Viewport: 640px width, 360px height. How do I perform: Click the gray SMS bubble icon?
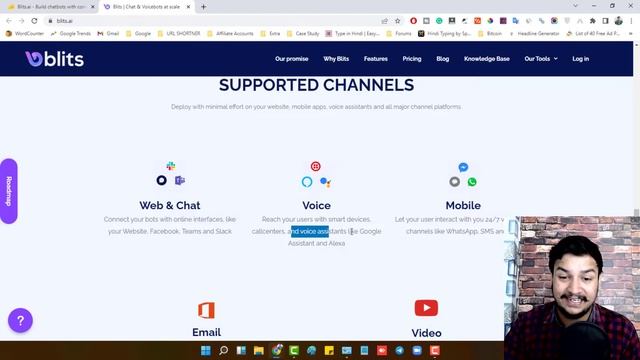pos(455,182)
